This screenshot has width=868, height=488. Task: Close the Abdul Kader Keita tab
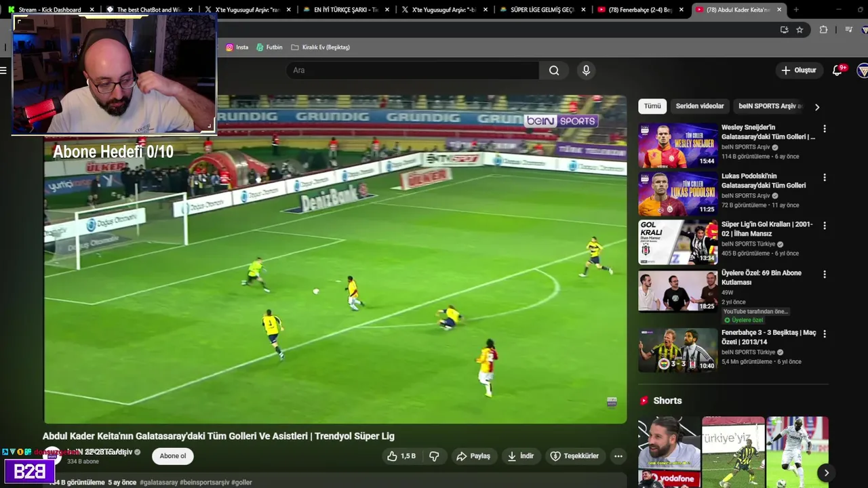(x=779, y=9)
